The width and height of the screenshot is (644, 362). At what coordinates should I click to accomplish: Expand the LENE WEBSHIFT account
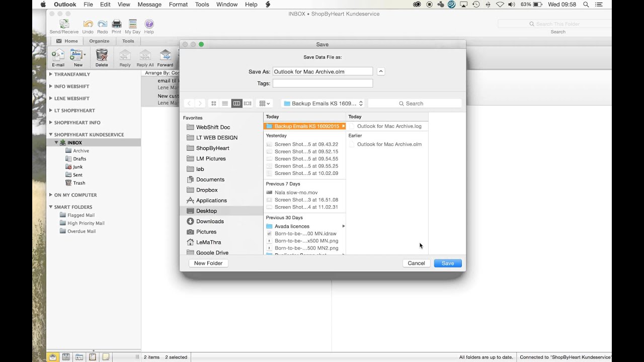[50, 98]
